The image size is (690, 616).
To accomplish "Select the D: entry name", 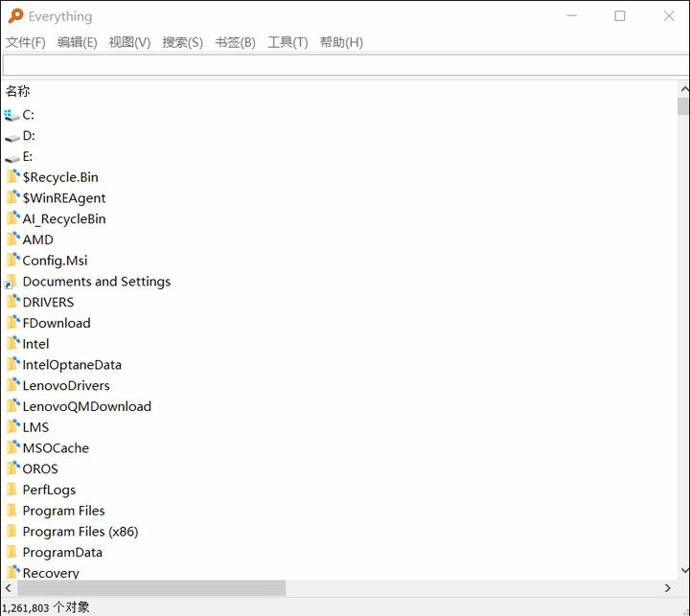I will pos(29,136).
